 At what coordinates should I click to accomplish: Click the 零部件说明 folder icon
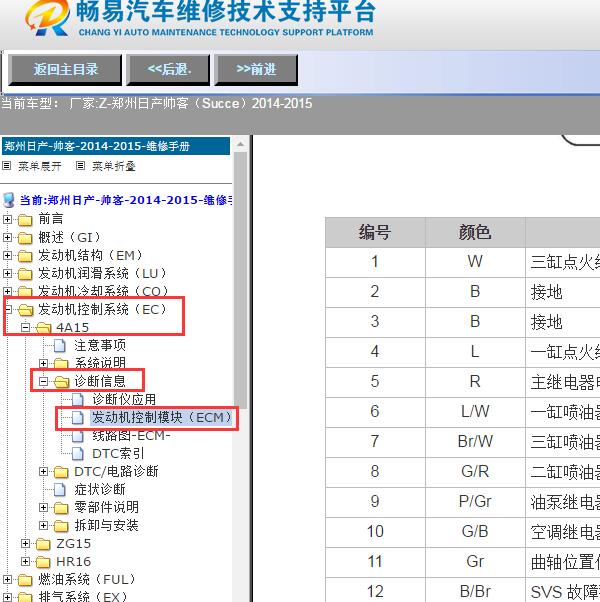point(61,508)
